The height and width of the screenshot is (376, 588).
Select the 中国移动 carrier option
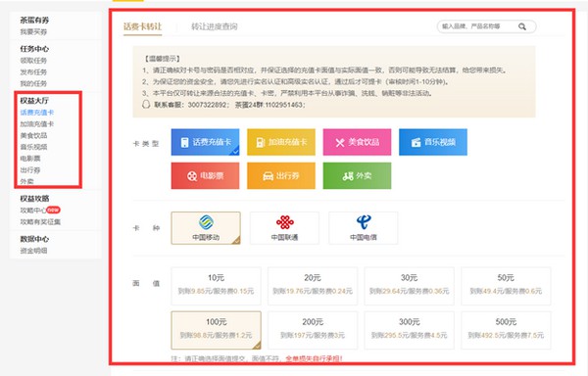pos(206,228)
